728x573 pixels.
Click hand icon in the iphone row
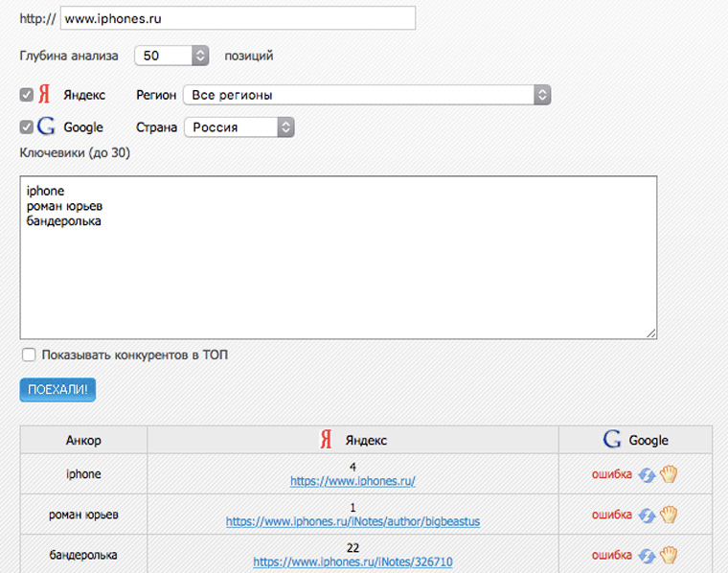(669, 474)
